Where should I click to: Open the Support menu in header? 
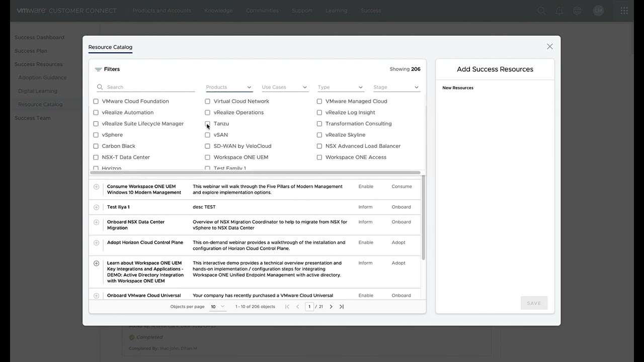click(302, 11)
